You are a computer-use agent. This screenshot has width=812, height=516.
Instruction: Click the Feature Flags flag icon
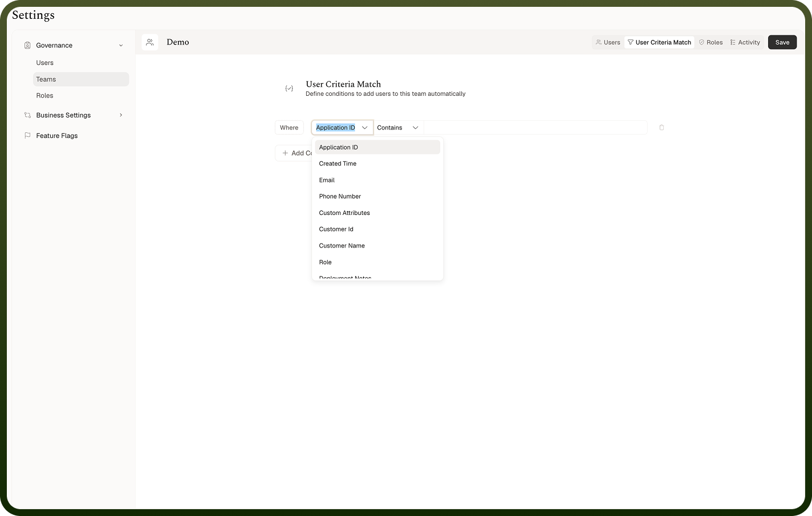coord(27,136)
